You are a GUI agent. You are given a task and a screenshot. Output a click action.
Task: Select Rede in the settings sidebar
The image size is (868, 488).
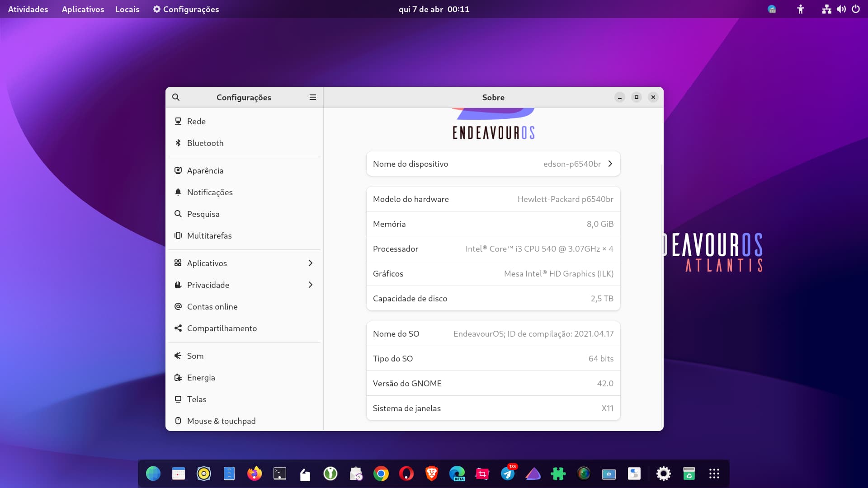coord(244,121)
